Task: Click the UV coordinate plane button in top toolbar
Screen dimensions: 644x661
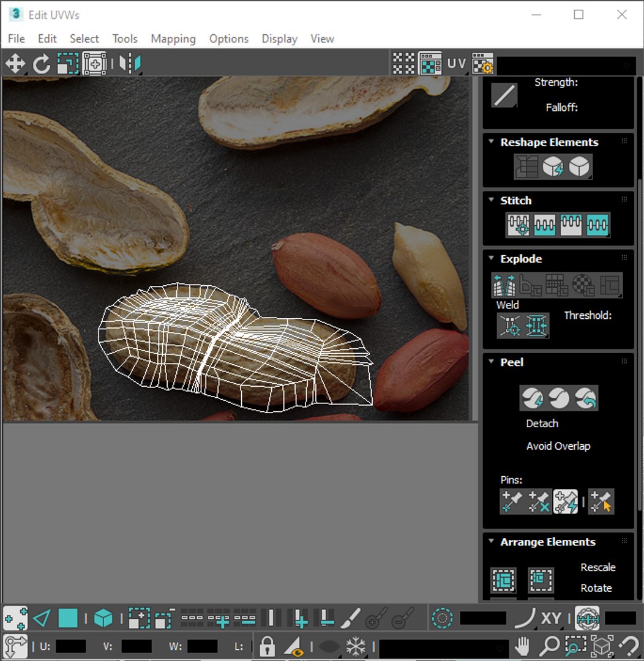Action: (456, 64)
